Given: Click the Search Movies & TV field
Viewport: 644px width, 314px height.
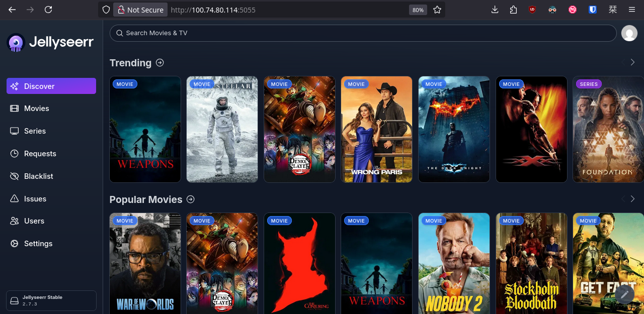Looking at the screenshot, I should click(x=363, y=33).
